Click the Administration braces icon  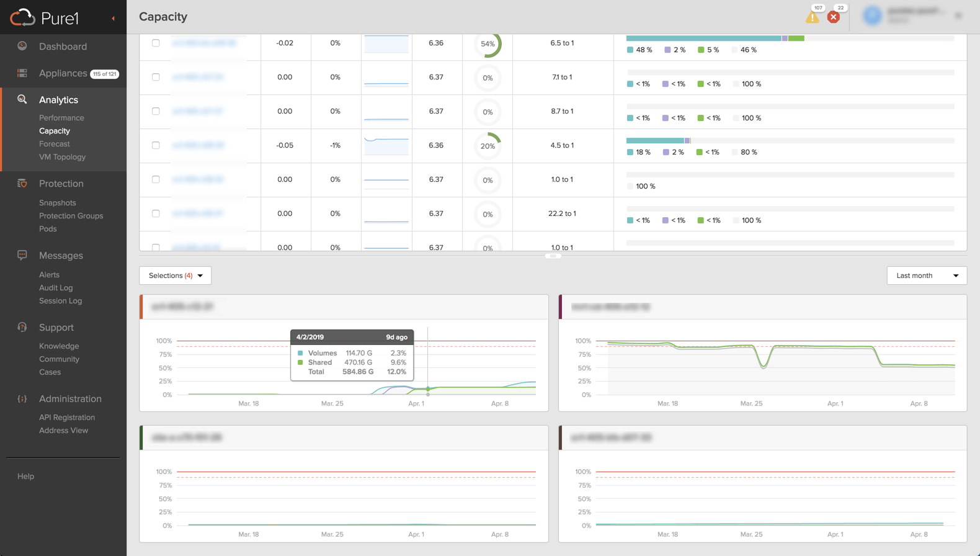pyautogui.click(x=22, y=399)
